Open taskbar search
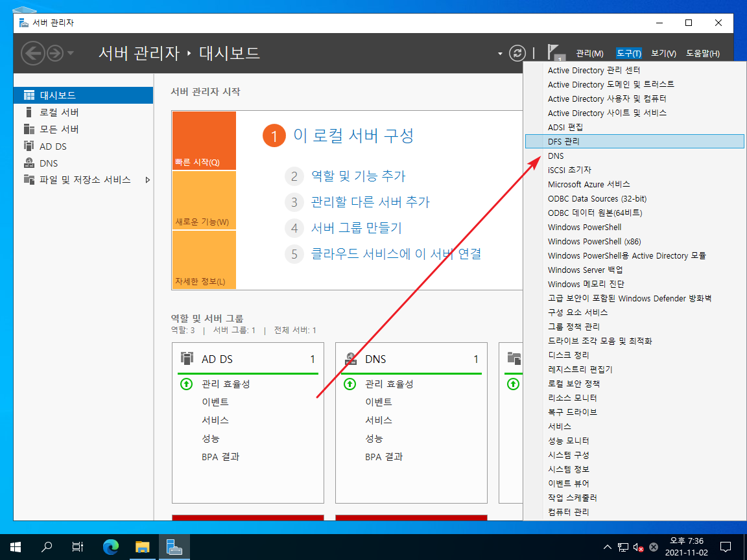 47,546
